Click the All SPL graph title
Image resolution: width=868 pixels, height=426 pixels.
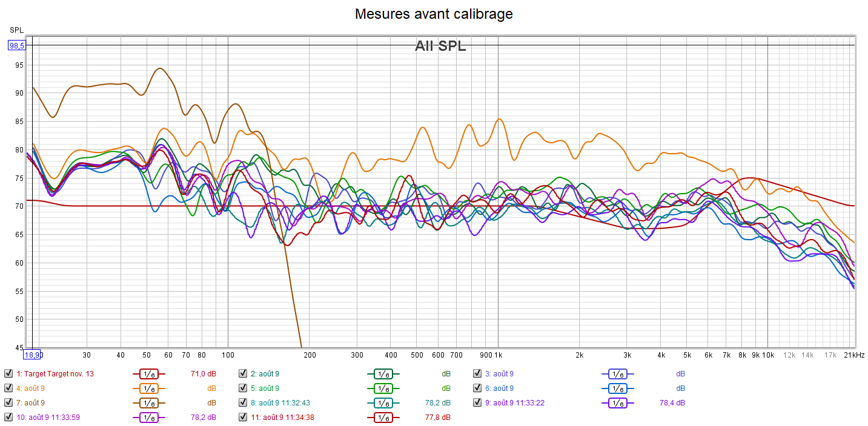440,46
